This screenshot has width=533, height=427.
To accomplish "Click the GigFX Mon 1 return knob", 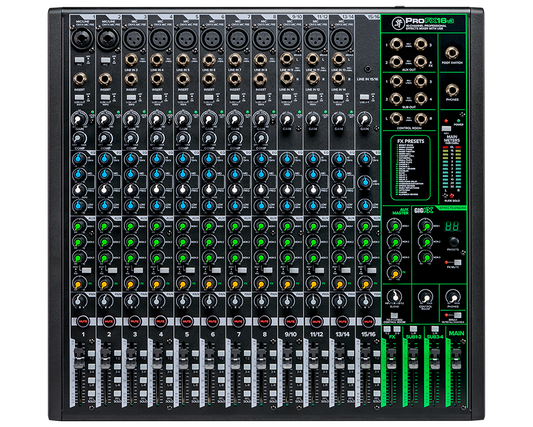I will 425,225.
